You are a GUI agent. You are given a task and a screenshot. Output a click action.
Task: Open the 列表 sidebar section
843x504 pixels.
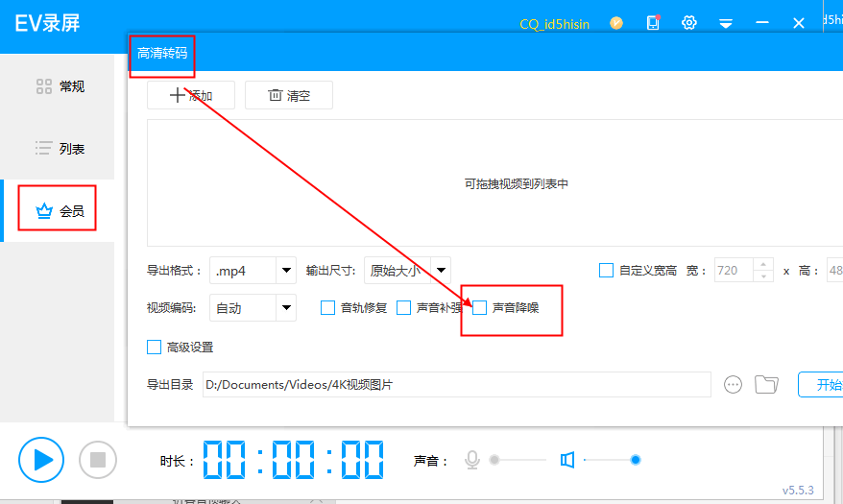click(x=57, y=148)
